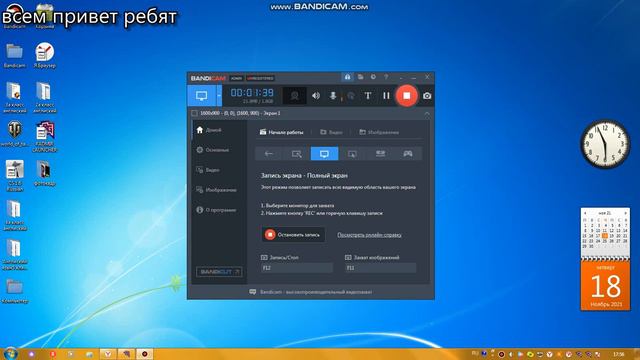Open the online help link

369,235
